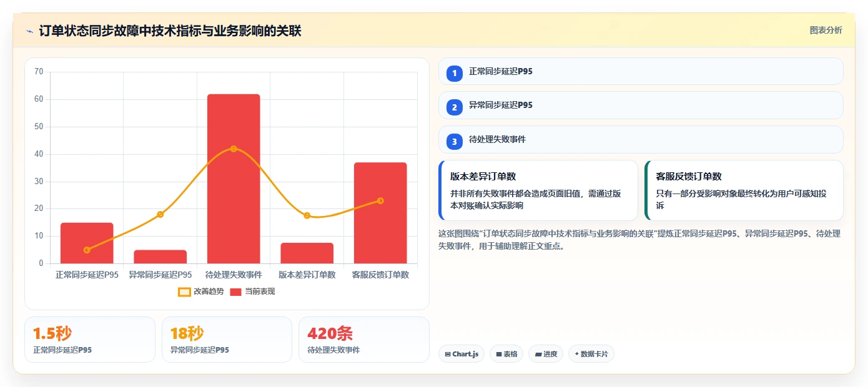This screenshot has height=387, width=868.
Task: Click trend line point above 客服反馈订单数
Action: tap(380, 201)
